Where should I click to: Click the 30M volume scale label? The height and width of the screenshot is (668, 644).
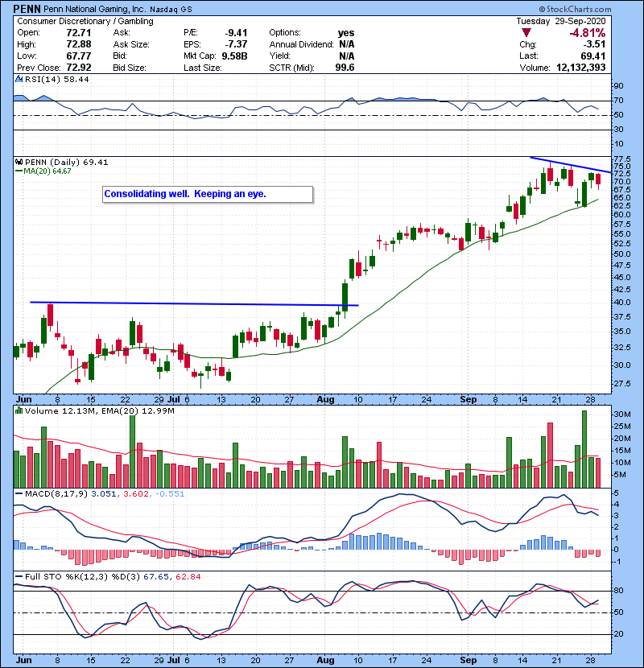tap(621, 414)
